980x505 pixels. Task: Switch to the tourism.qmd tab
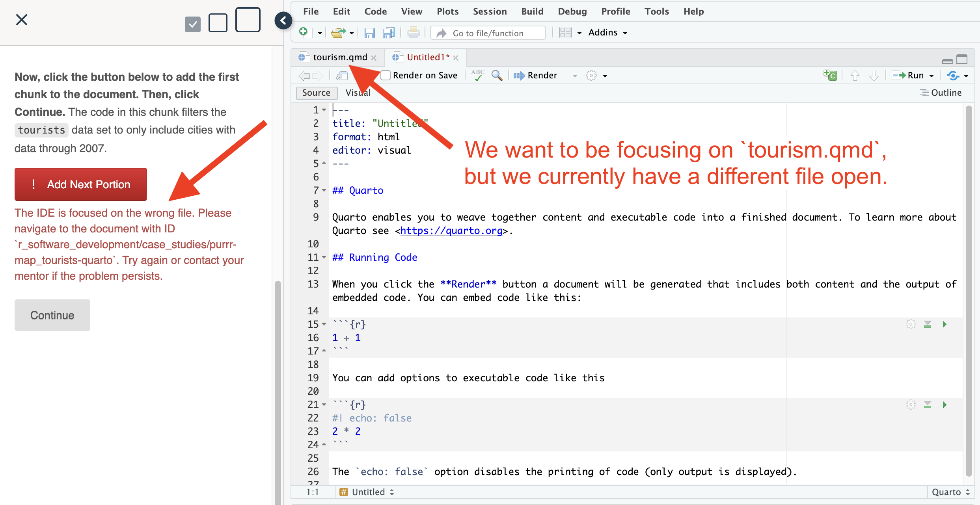339,58
